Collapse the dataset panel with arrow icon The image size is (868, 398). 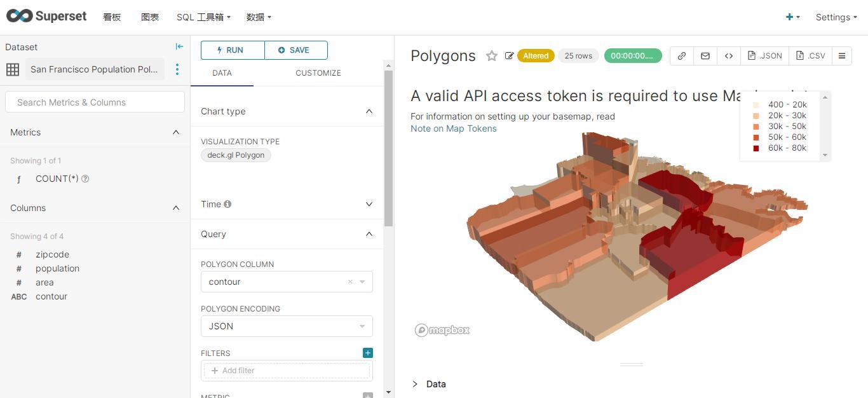[x=179, y=46]
